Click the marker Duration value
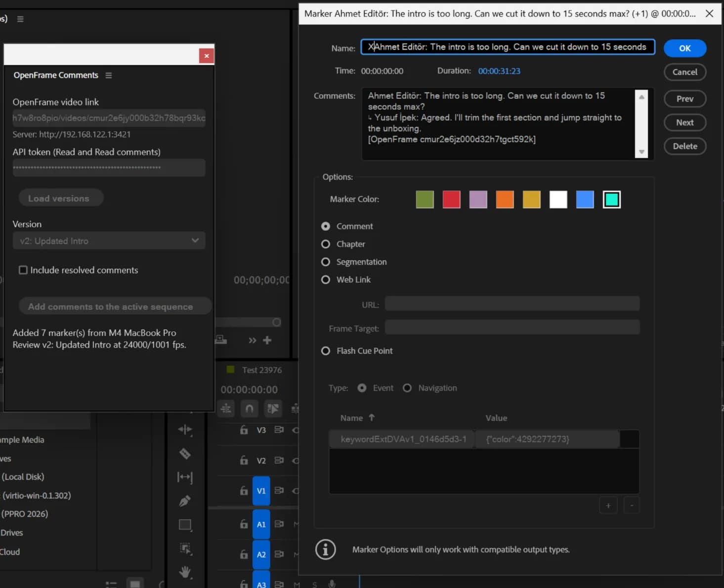The image size is (724, 588). pos(499,71)
